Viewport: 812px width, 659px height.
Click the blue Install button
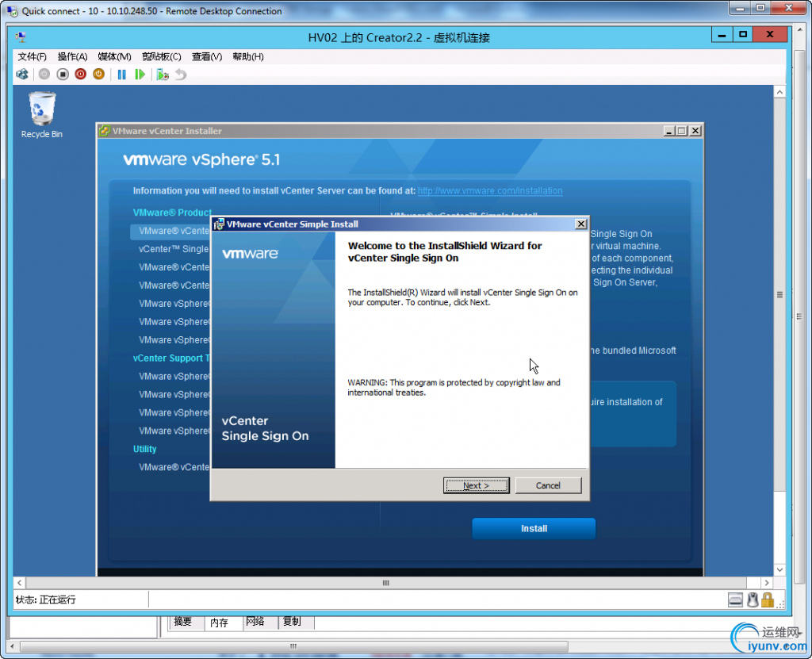click(534, 528)
